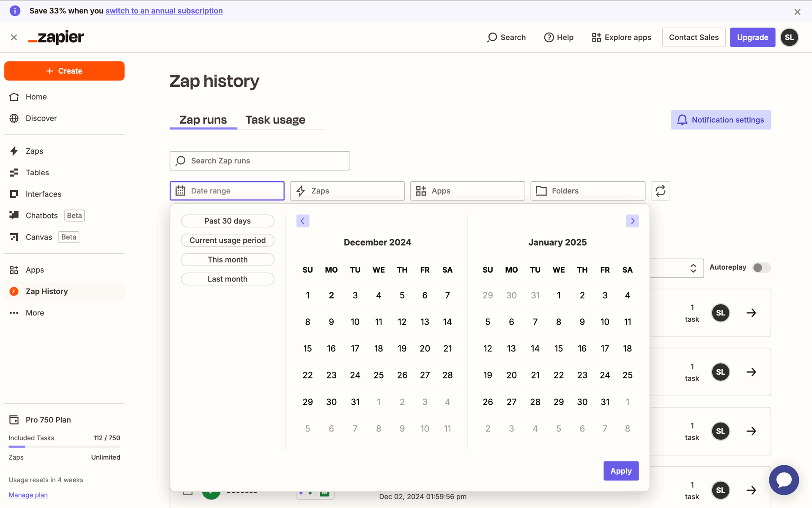This screenshot has width=812, height=508.
Task: Go to Home in sidebar
Action: pyautogui.click(x=64, y=97)
